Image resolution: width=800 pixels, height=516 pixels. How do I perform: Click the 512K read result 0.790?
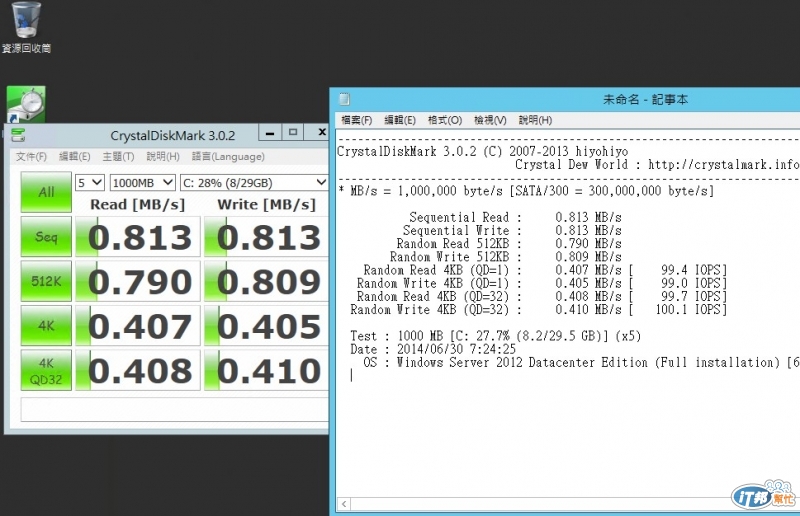[138, 281]
